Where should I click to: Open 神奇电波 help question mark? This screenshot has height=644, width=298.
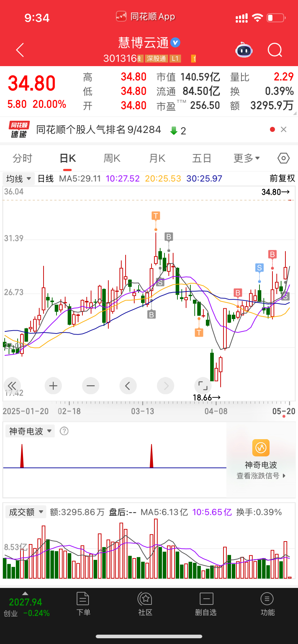tap(64, 431)
